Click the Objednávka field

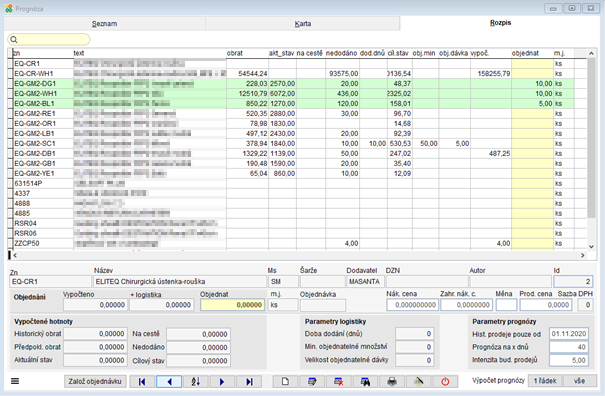click(323, 305)
